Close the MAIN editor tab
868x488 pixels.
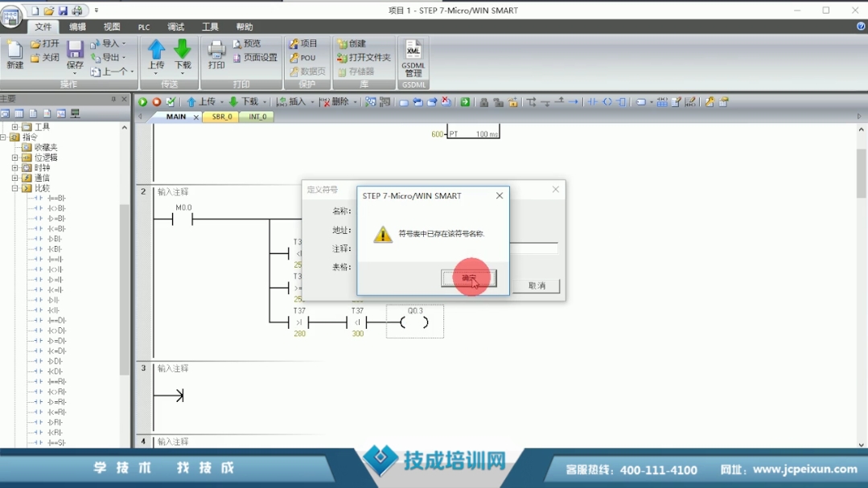(196, 117)
